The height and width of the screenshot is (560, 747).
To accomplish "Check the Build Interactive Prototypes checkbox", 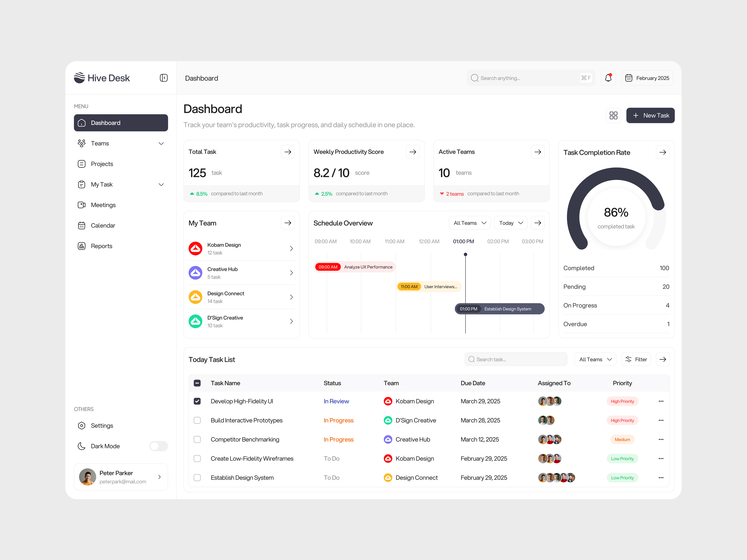I will (x=197, y=420).
